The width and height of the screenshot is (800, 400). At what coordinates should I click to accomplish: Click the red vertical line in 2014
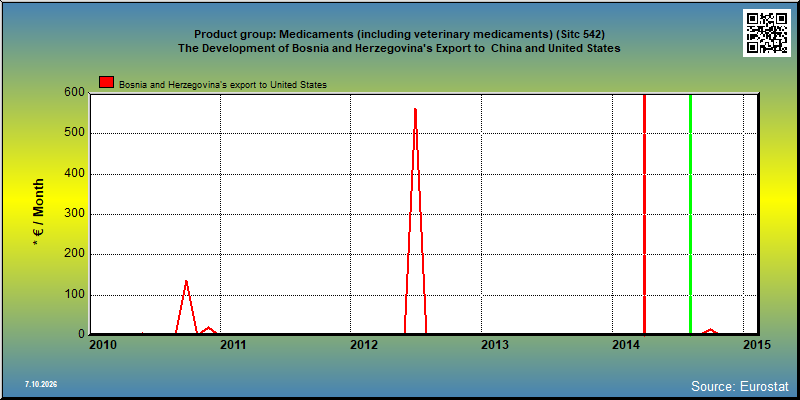click(644, 214)
